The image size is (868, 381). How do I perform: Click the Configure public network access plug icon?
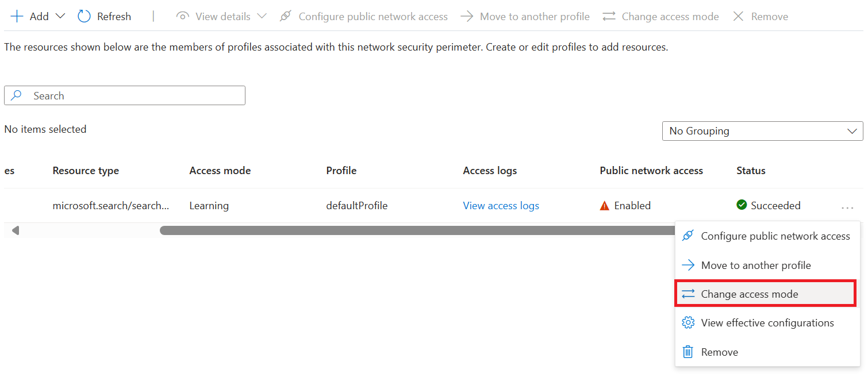click(286, 16)
